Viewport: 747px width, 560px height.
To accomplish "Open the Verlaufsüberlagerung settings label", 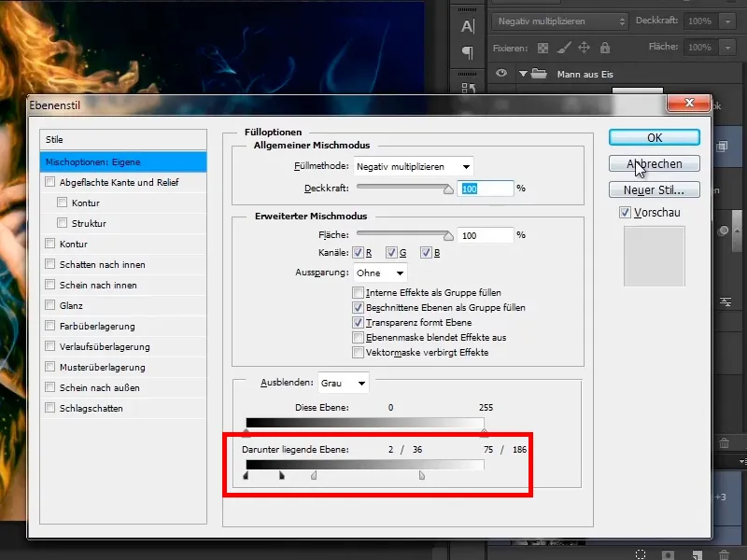I will [105, 346].
